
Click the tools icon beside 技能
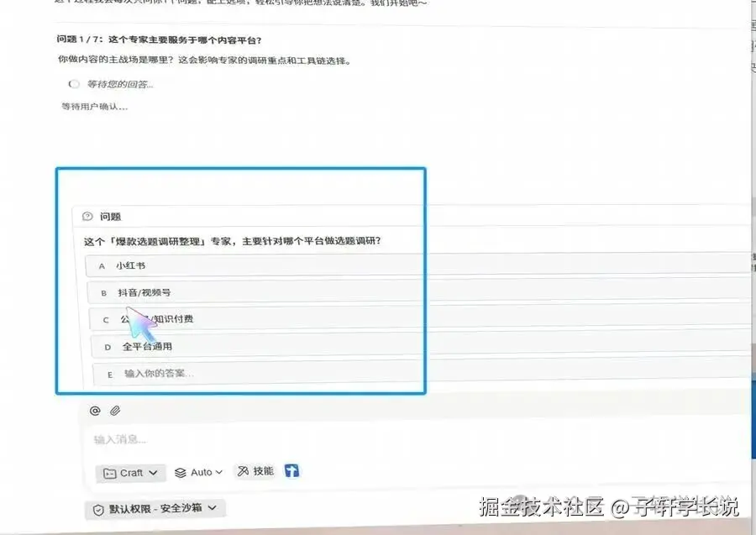point(244,471)
